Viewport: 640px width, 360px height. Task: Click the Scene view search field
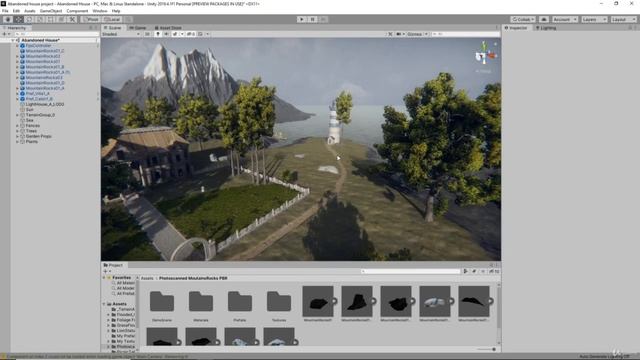[x=465, y=34]
